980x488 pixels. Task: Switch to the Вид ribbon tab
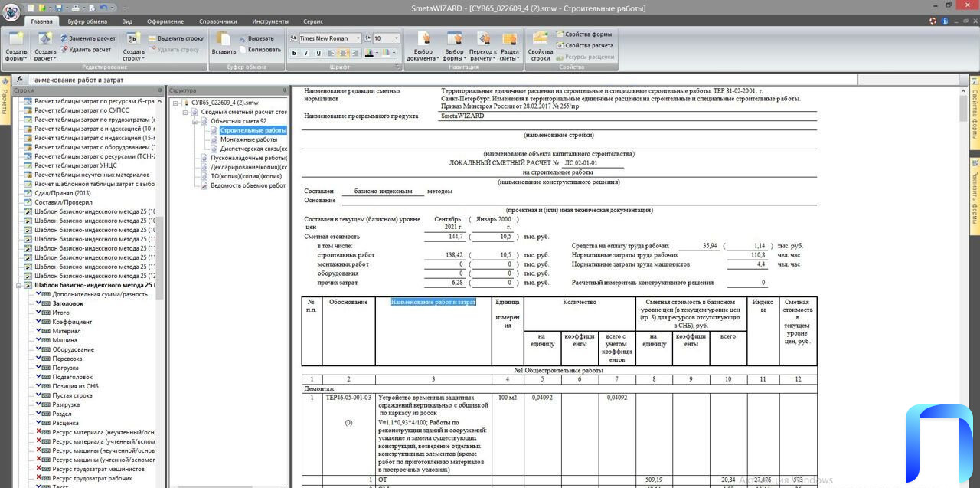pos(127,21)
